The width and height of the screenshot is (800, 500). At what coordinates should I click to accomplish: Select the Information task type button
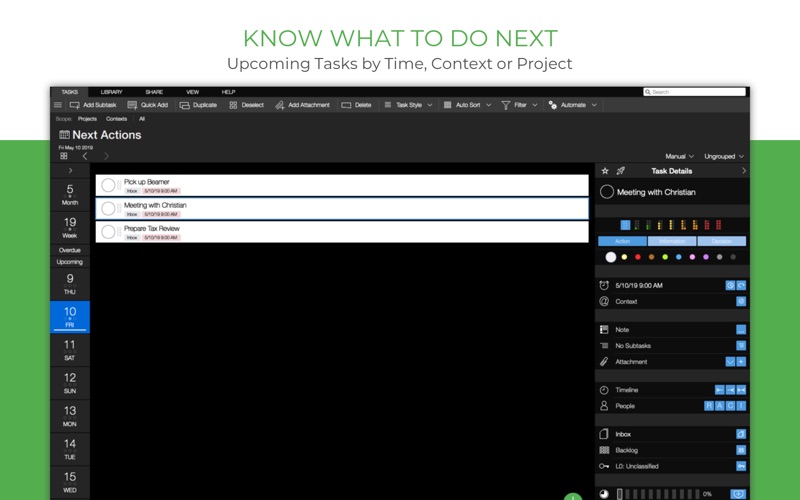pyautogui.click(x=671, y=241)
